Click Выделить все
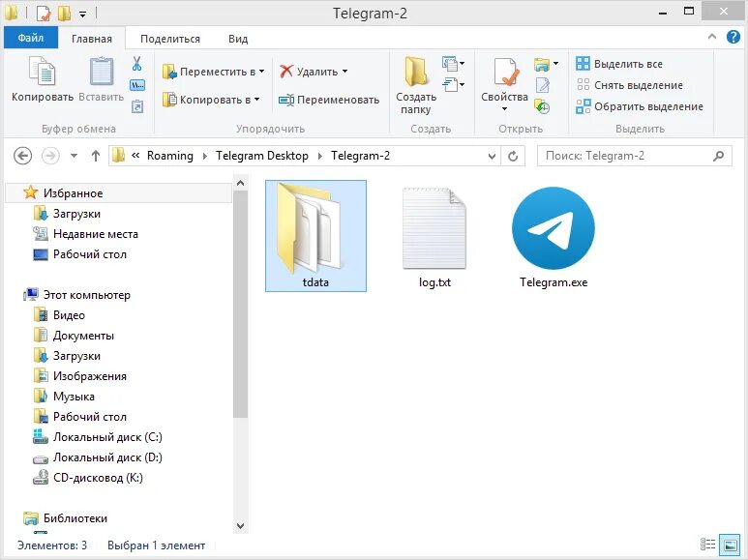This screenshot has width=748, height=560. [619, 64]
